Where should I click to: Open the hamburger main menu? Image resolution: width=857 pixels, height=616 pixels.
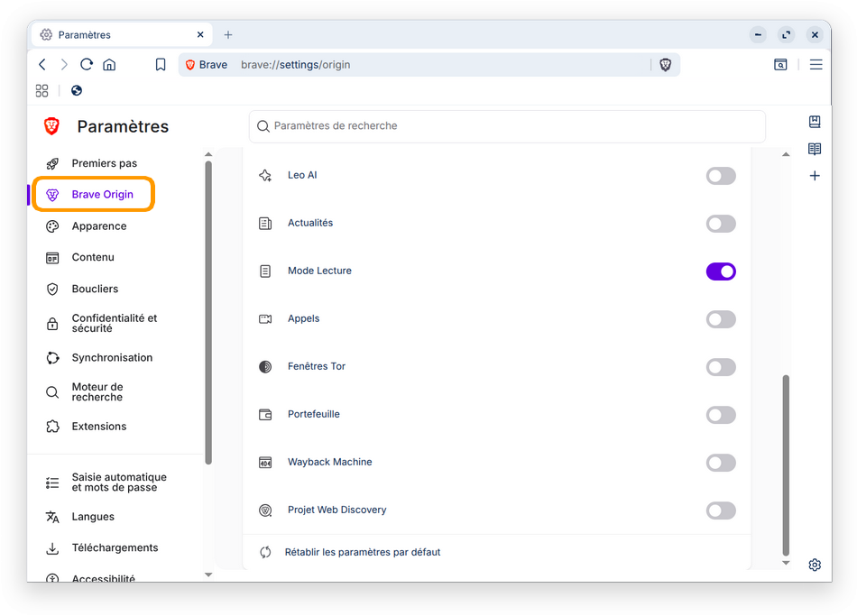(x=816, y=65)
